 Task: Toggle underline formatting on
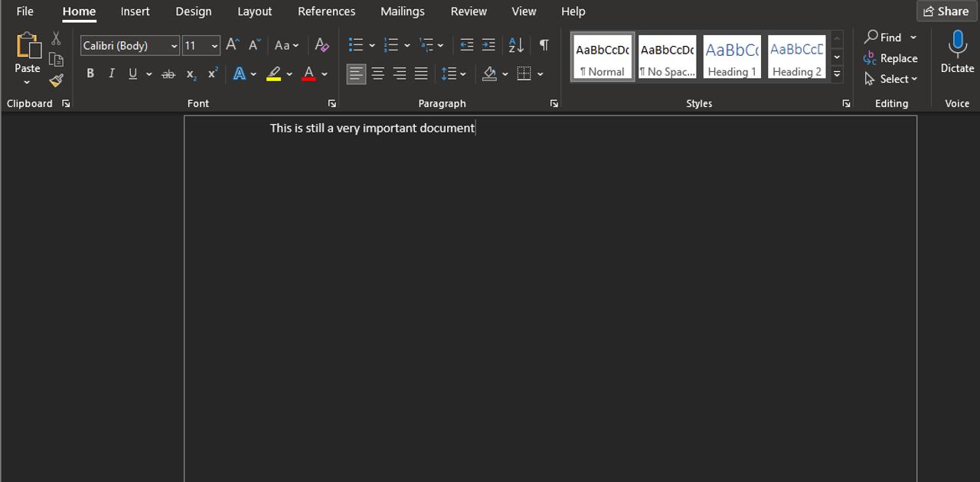pyautogui.click(x=132, y=73)
